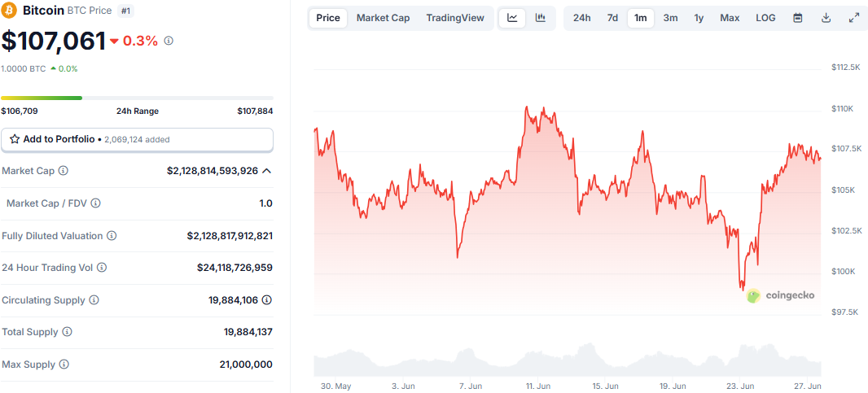
Task: Click the #1 rank badge
Action: click(x=125, y=10)
